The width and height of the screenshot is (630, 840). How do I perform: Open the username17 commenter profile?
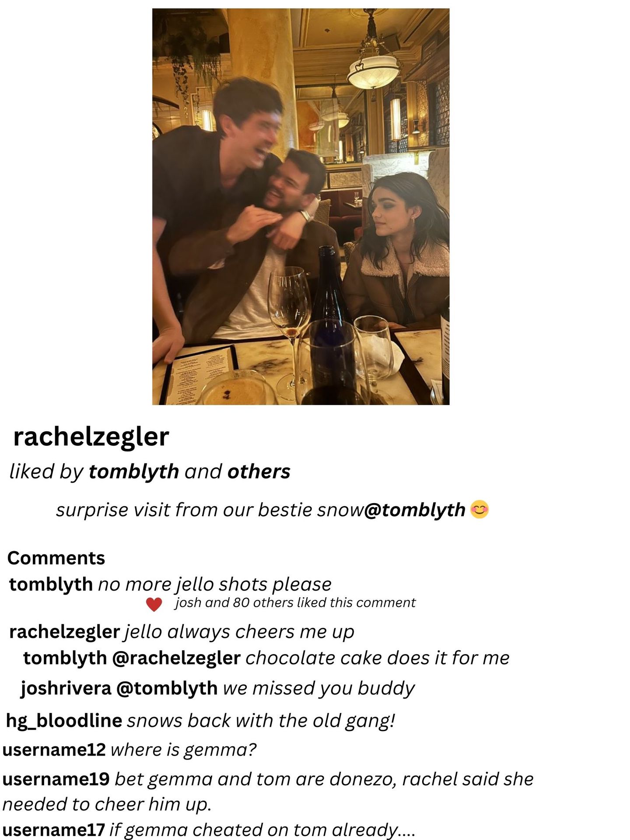[54, 829]
